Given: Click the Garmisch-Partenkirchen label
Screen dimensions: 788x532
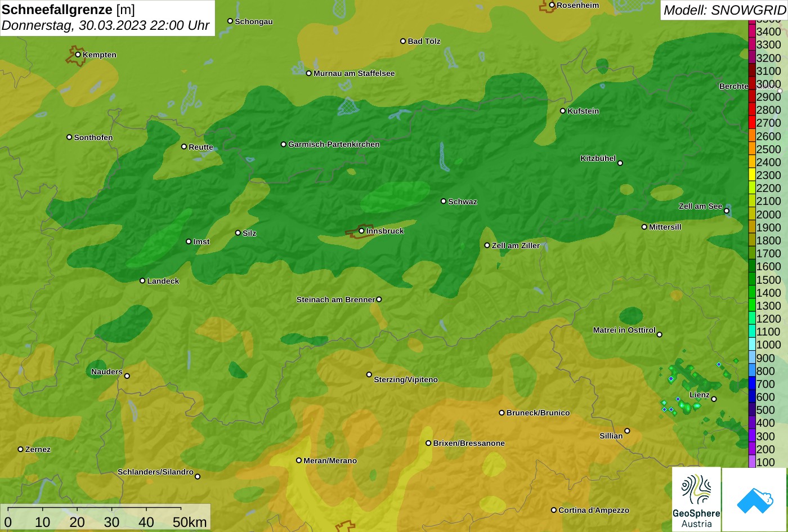Looking at the screenshot, I should click(334, 144).
